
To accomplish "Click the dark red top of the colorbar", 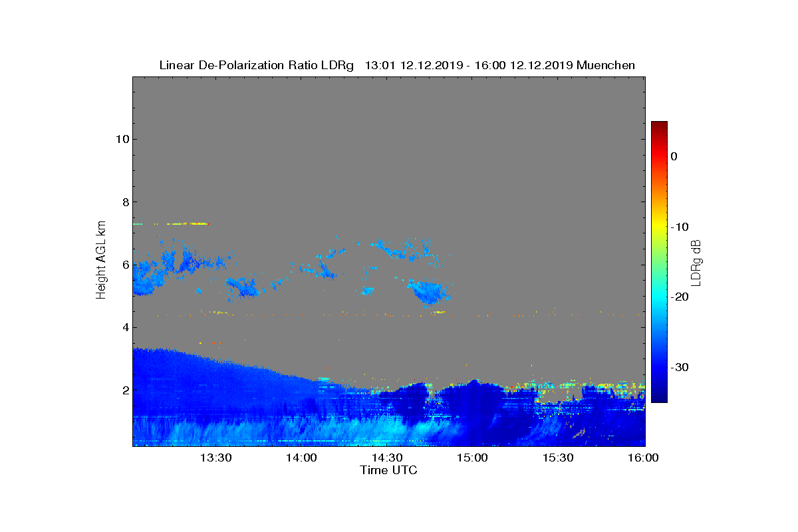I will coord(659,126).
